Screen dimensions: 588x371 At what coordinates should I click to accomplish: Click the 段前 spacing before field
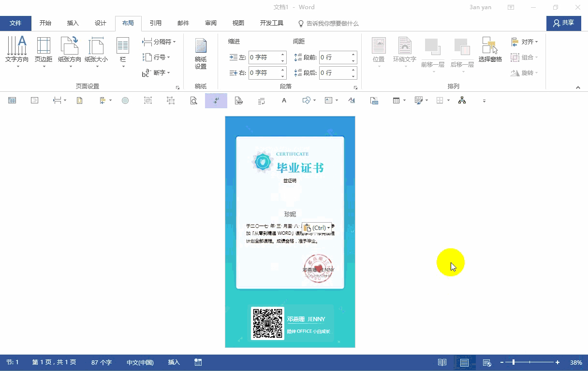click(338, 57)
